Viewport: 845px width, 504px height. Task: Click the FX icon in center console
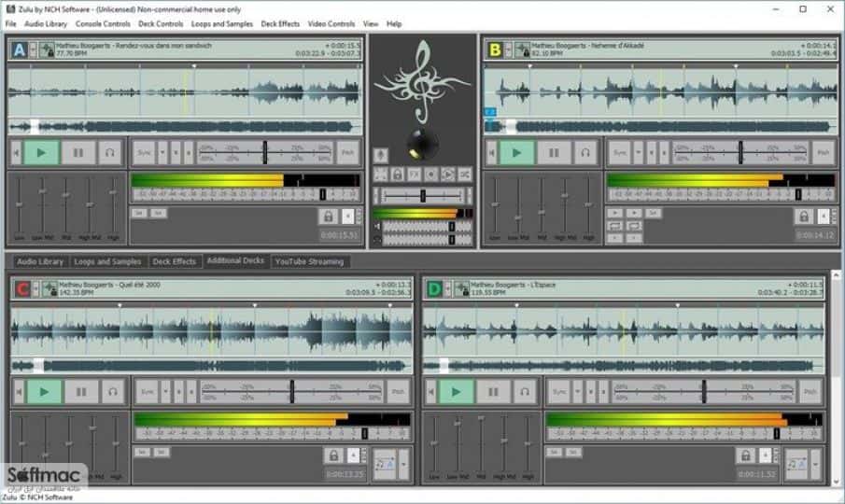[414, 175]
